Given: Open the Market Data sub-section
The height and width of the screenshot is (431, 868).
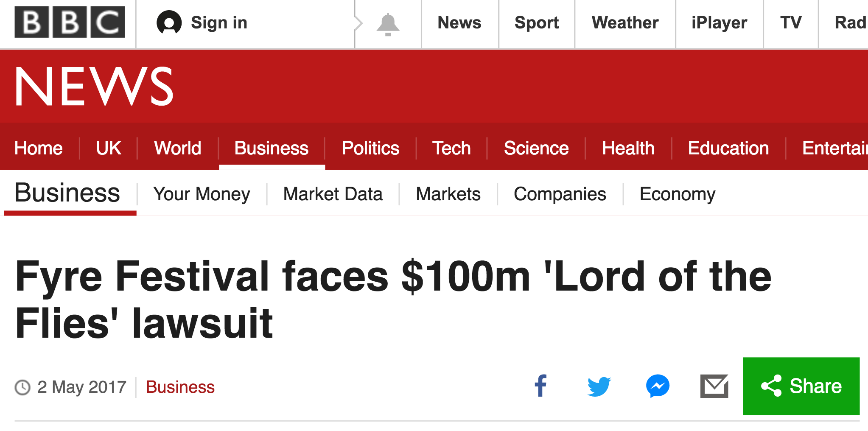Looking at the screenshot, I should 333,194.
